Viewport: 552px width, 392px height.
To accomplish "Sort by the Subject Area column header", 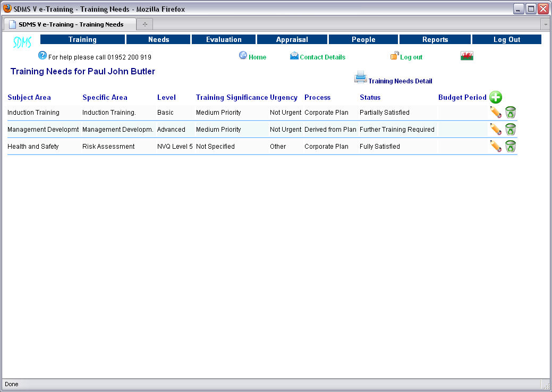I will [29, 98].
